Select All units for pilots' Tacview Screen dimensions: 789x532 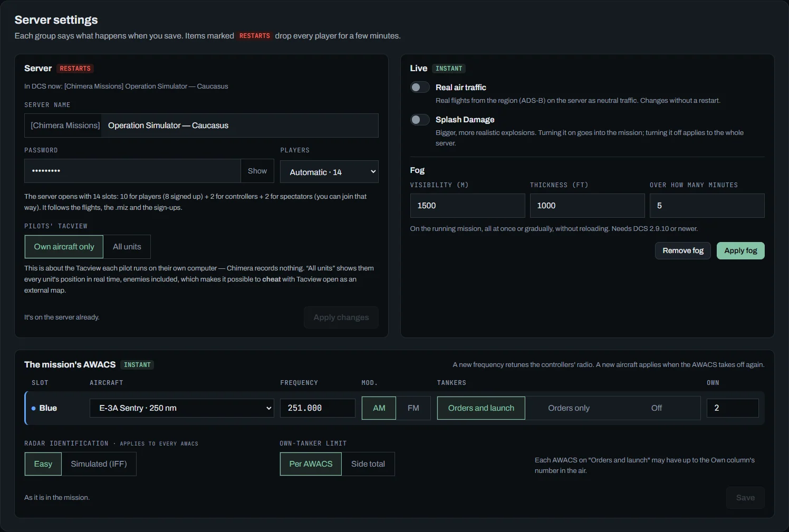pyautogui.click(x=127, y=247)
